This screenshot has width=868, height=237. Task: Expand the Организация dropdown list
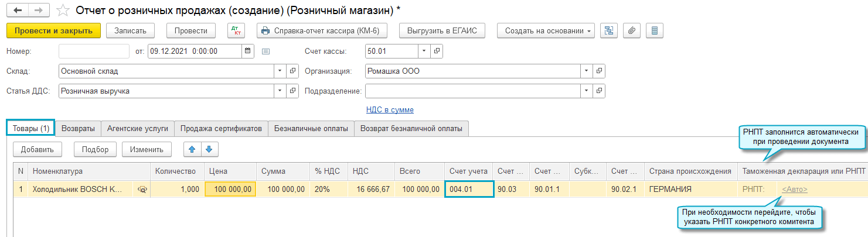point(586,71)
